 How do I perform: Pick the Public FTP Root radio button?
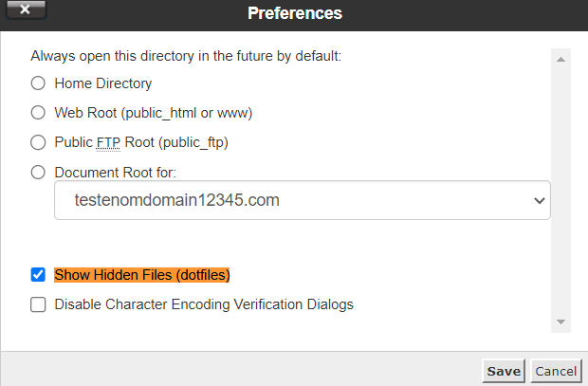[x=38, y=142]
